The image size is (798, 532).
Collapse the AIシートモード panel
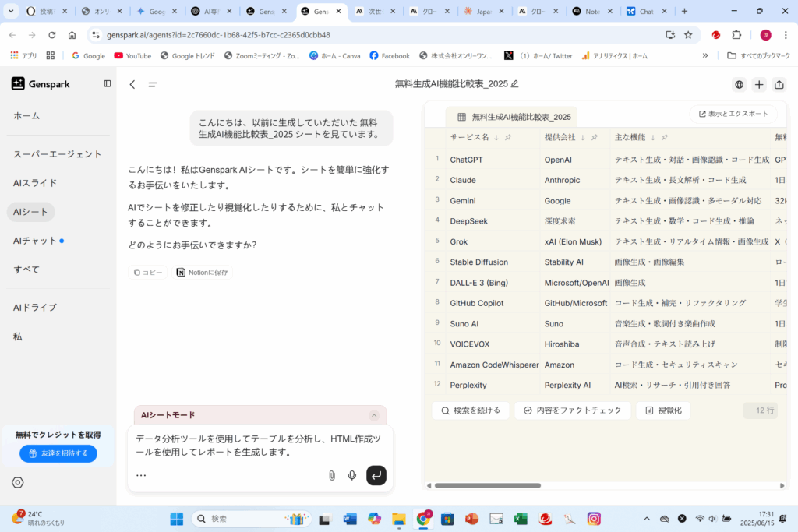374,415
